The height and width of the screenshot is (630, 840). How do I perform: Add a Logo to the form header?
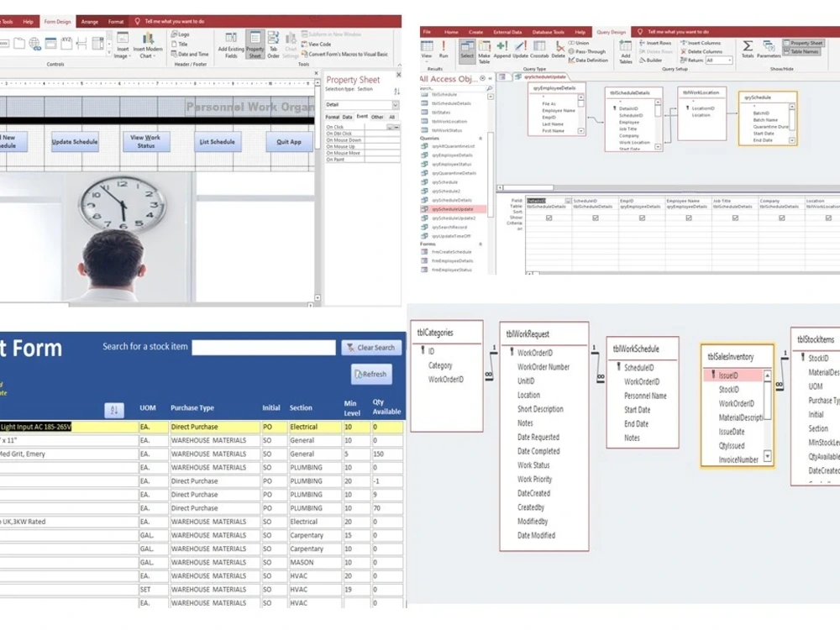coord(181,34)
